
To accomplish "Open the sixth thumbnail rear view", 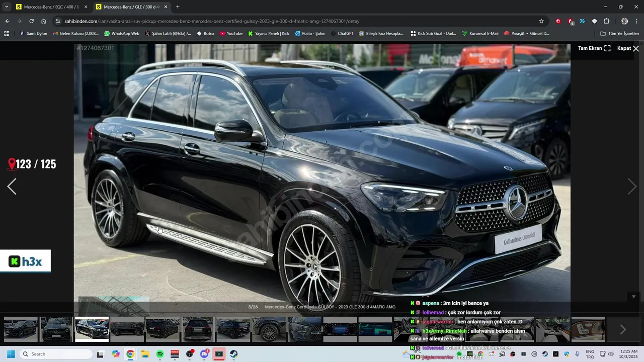I will (x=198, y=329).
